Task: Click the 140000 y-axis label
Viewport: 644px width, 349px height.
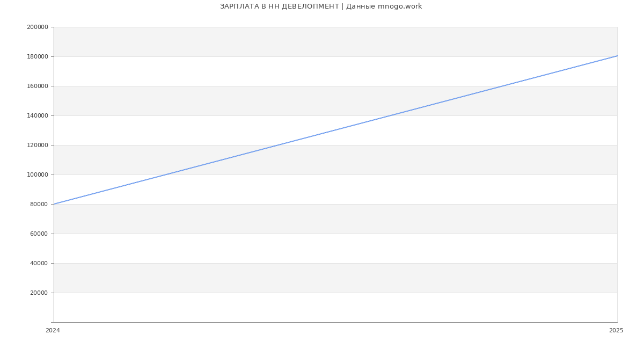Action: [x=38, y=115]
